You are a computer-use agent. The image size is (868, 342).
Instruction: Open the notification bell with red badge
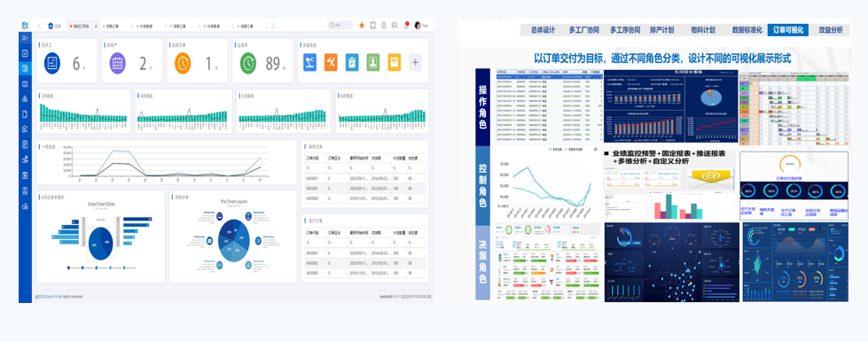(x=406, y=26)
